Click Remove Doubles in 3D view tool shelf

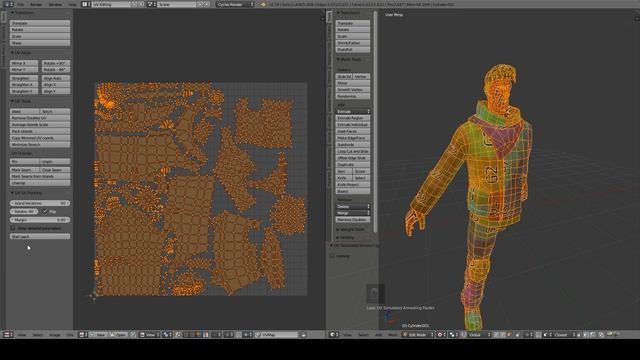(353, 220)
